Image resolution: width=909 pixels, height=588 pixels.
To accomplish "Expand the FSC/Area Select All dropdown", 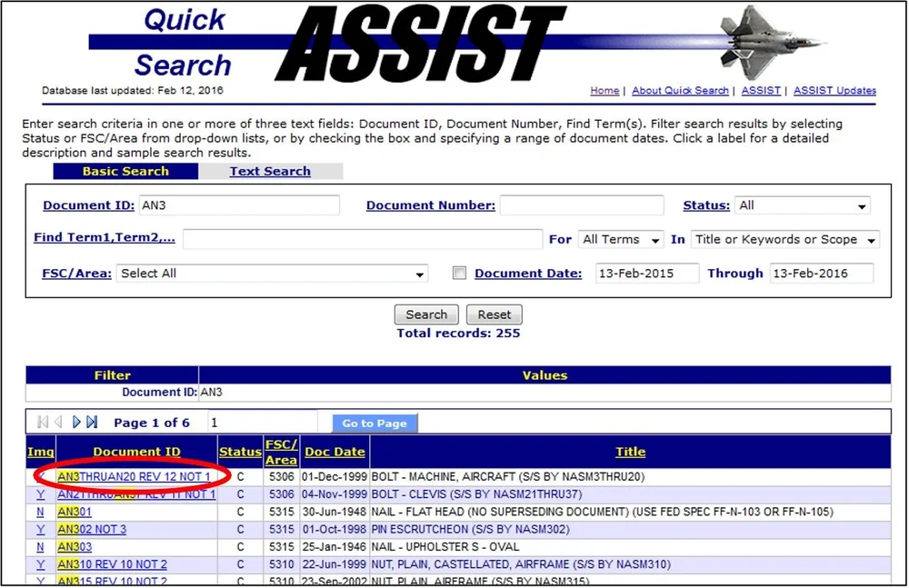I will point(272,274).
